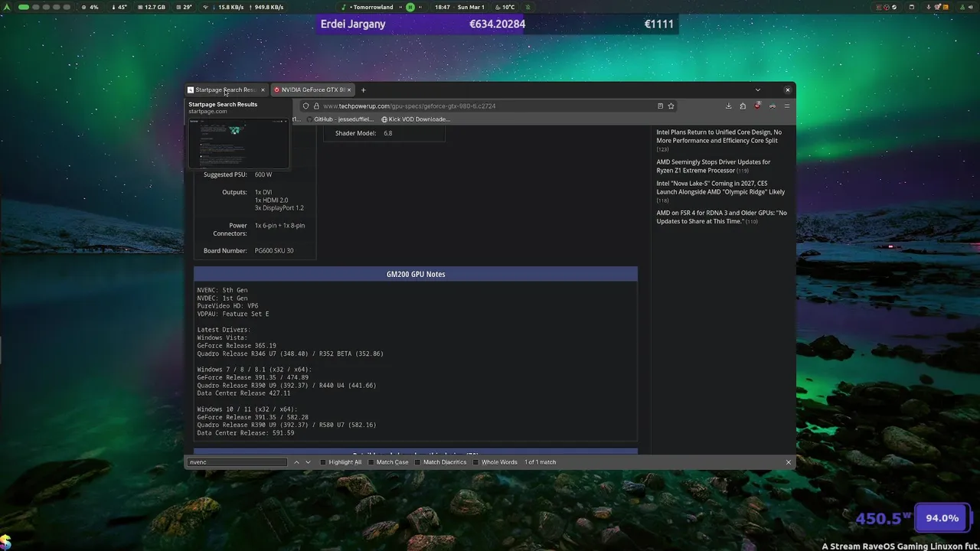Click the glasses extension icon in toolbar

pos(772,106)
